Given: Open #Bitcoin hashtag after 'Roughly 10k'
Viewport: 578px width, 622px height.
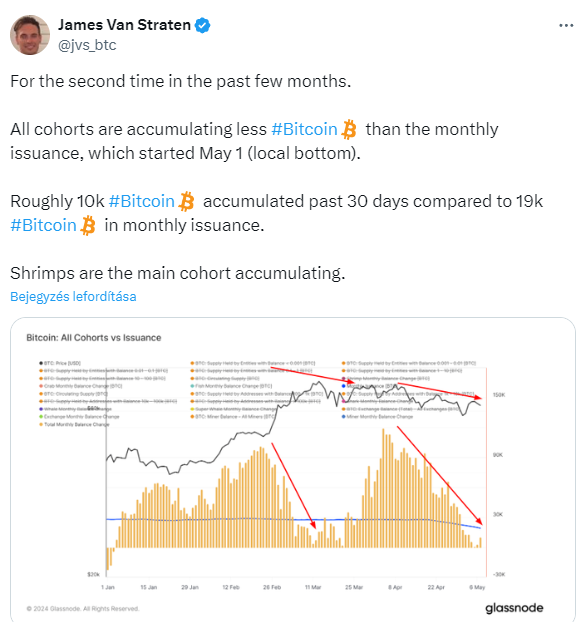Looking at the screenshot, I should 141,201.
